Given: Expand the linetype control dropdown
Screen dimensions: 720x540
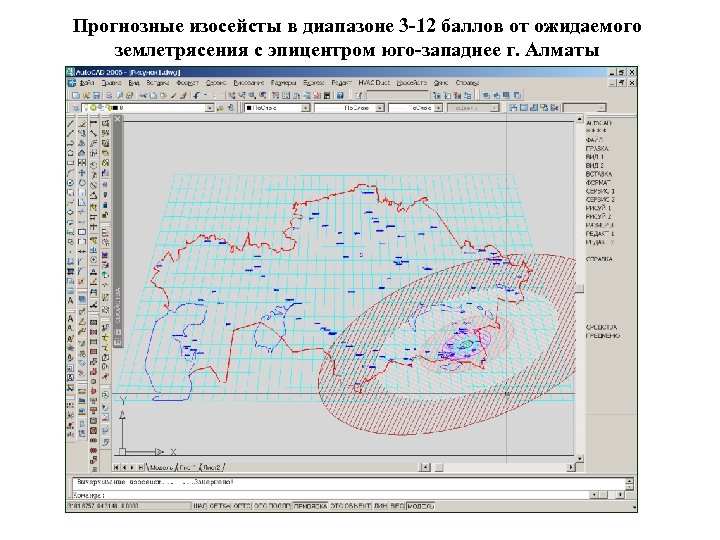Looking at the screenshot, I should pos(380,108).
